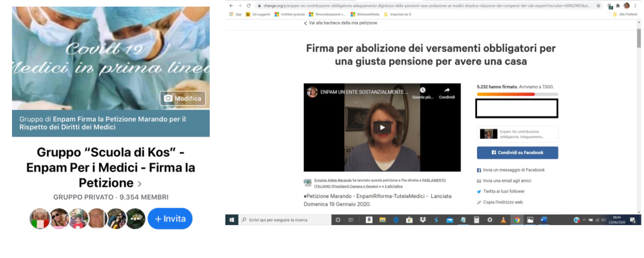This screenshot has height=258, width=644.
Task: Open Calculator from the taskbar
Action: [x=476, y=220]
